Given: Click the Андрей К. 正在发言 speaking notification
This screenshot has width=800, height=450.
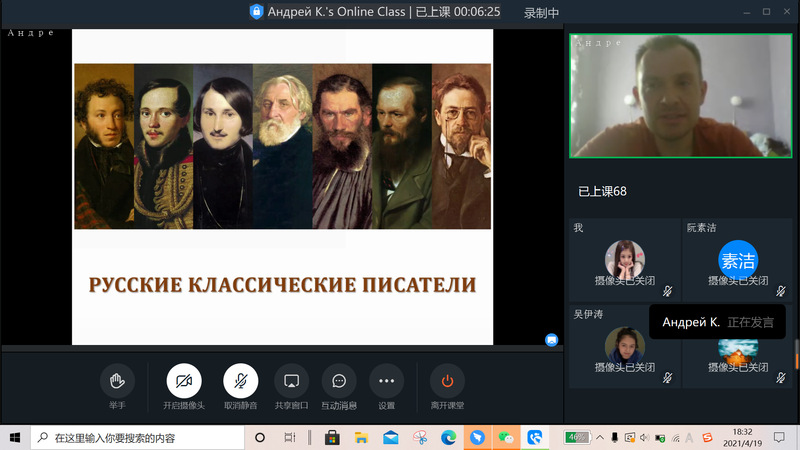Looking at the screenshot, I should [717, 322].
